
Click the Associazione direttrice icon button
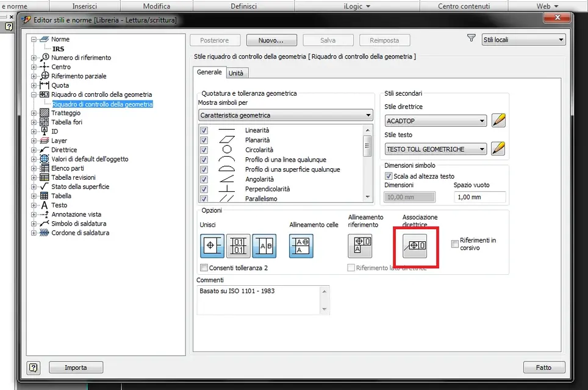click(415, 246)
